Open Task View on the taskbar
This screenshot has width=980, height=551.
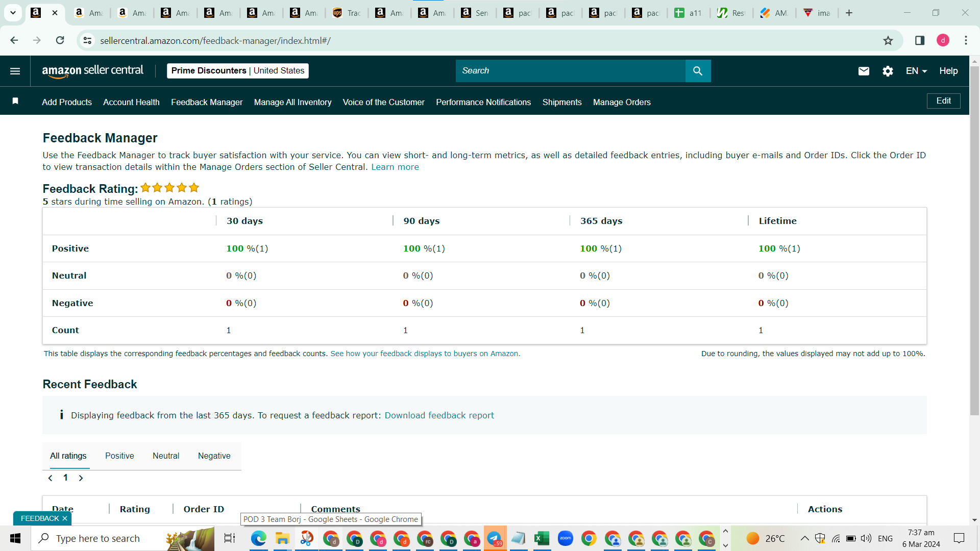point(230,538)
